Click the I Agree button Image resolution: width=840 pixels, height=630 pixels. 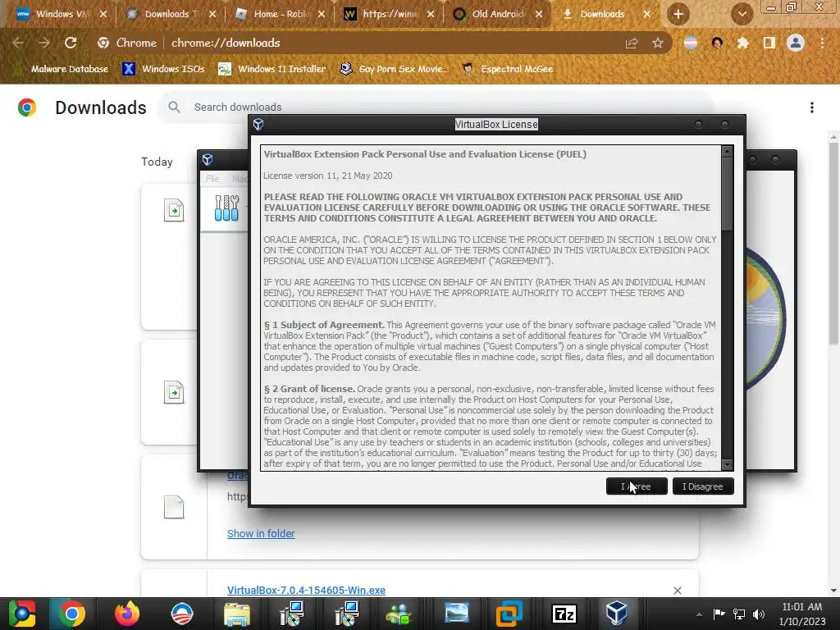click(637, 486)
